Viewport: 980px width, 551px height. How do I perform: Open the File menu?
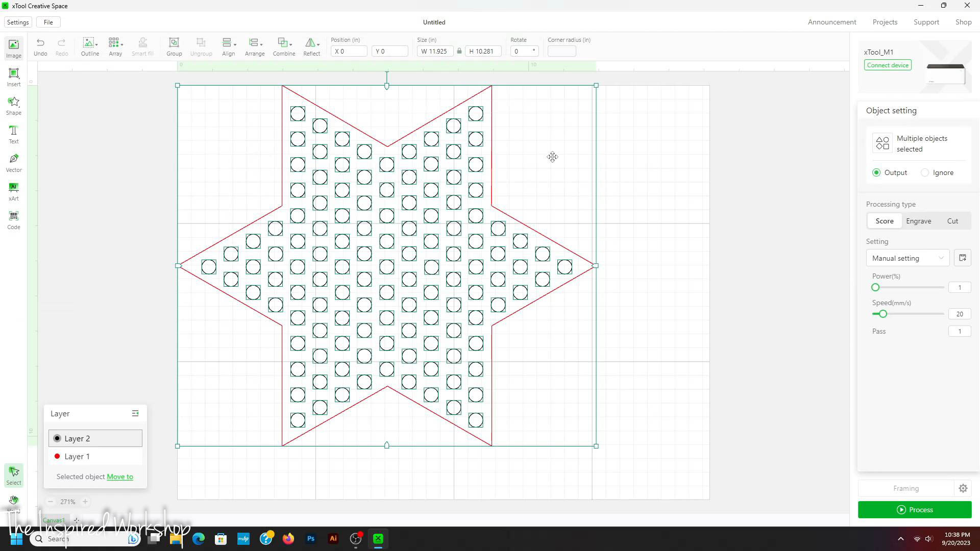point(48,22)
